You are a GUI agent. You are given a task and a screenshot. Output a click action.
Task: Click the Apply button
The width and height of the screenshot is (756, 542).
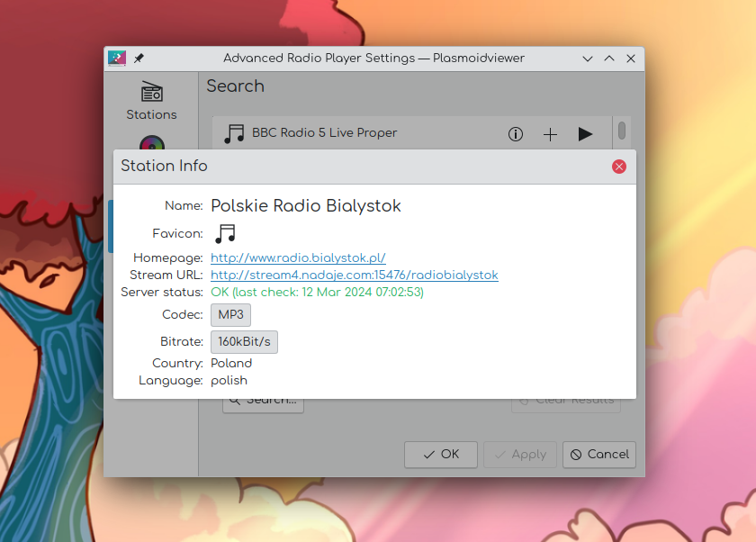tap(520, 455)
